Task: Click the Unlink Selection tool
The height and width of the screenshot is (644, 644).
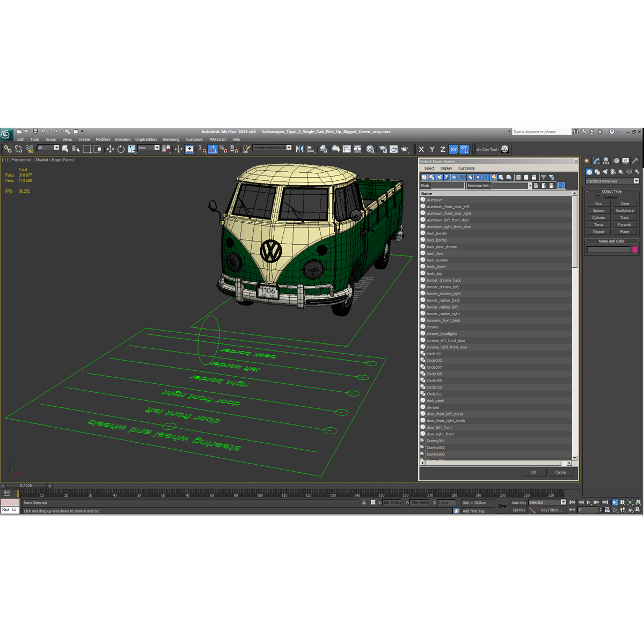Action: 19,149
